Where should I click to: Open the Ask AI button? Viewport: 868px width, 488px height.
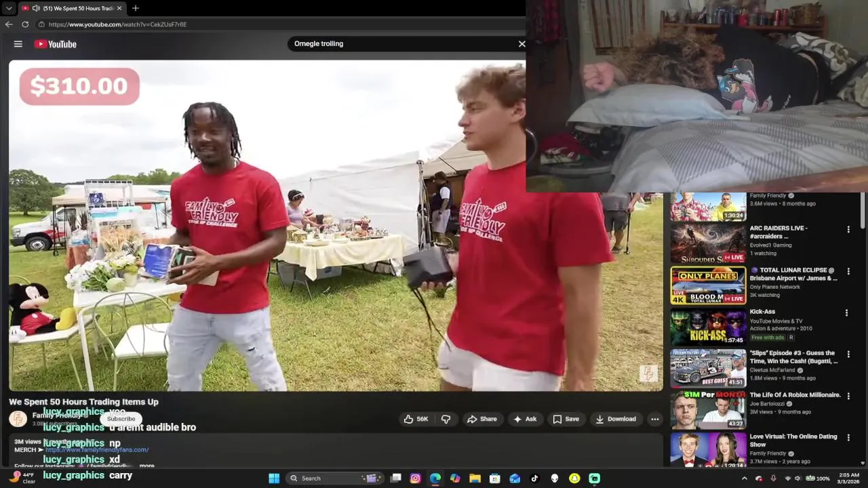(x=525, y=419)
